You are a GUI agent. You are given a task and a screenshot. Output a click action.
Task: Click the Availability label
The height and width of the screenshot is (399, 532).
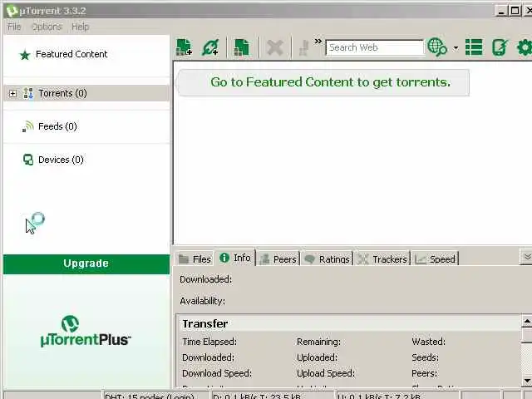(203, 301)
